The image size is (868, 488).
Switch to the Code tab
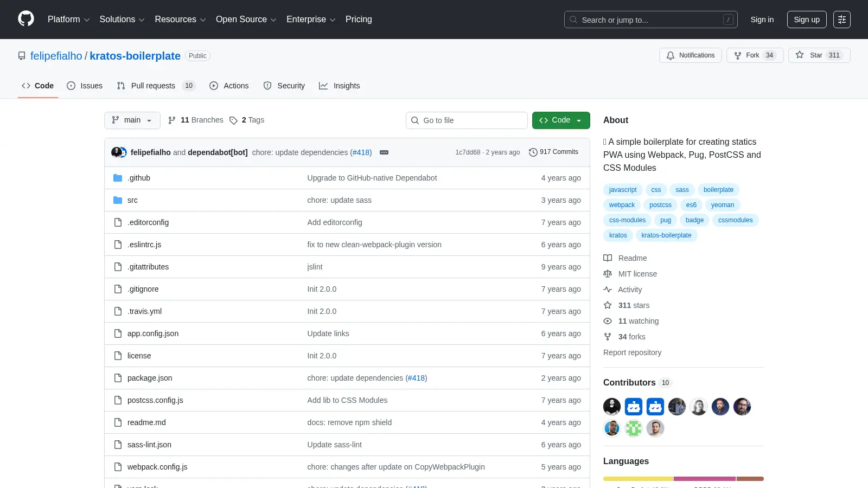(x=38, y=86)
